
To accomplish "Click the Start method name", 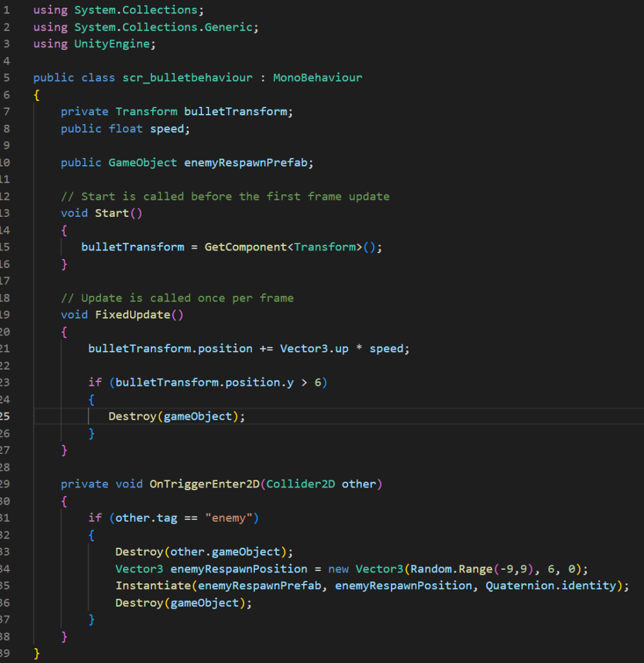I will pyautogui.click(x=112, y=213).
